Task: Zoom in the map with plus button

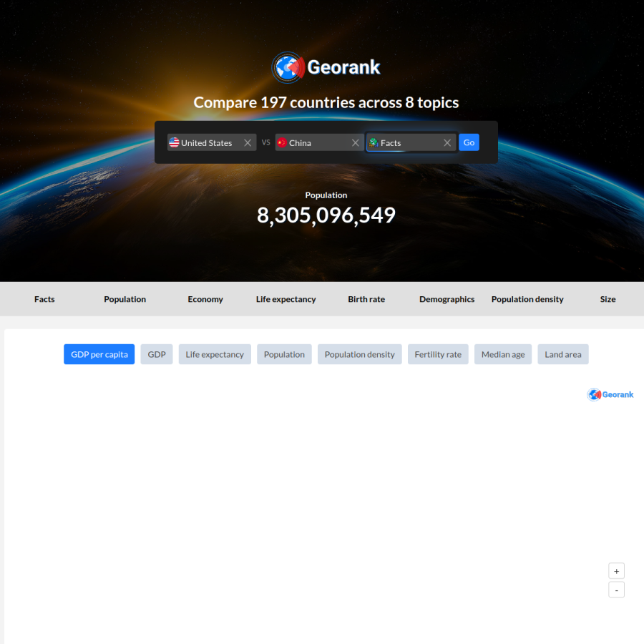Action: tap(617, 571)
